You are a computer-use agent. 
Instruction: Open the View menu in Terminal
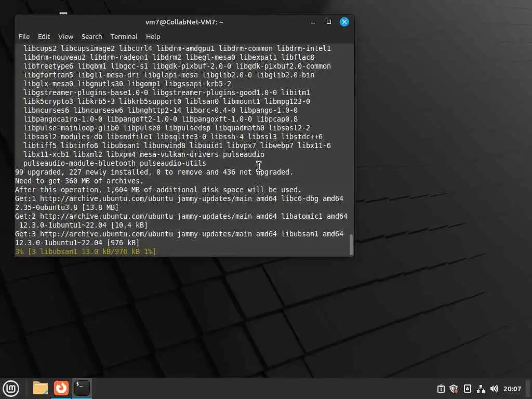coord(65,37)
